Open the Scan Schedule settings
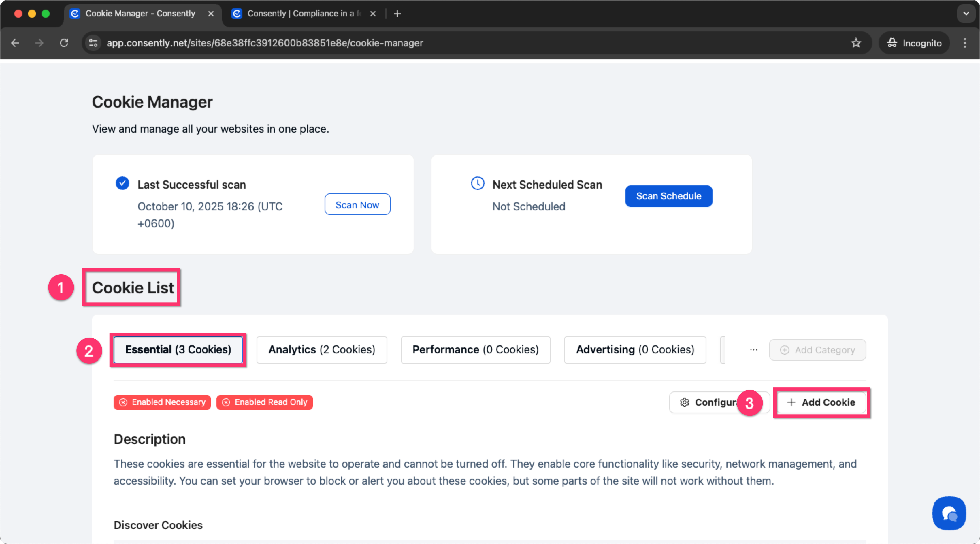 point(668,196)
